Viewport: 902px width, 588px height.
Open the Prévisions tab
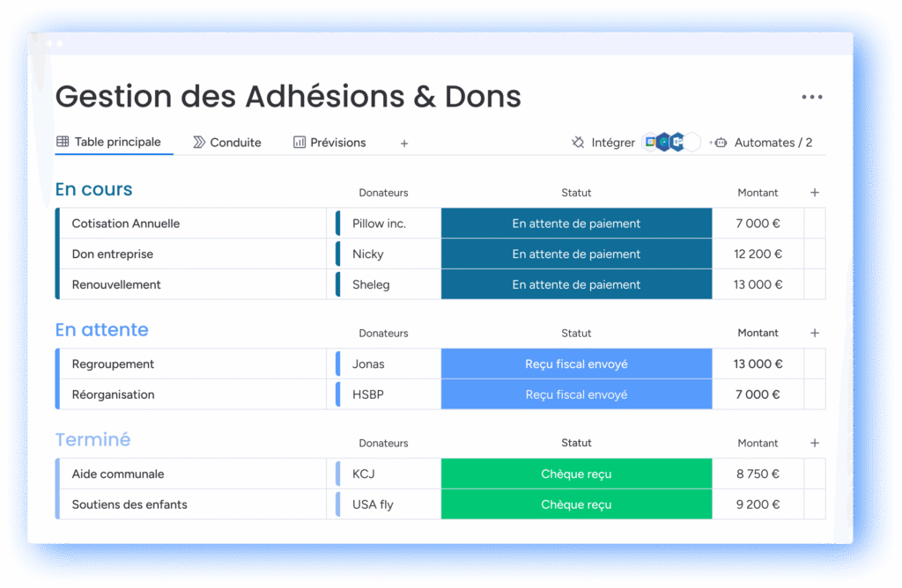tap(329, 142)
